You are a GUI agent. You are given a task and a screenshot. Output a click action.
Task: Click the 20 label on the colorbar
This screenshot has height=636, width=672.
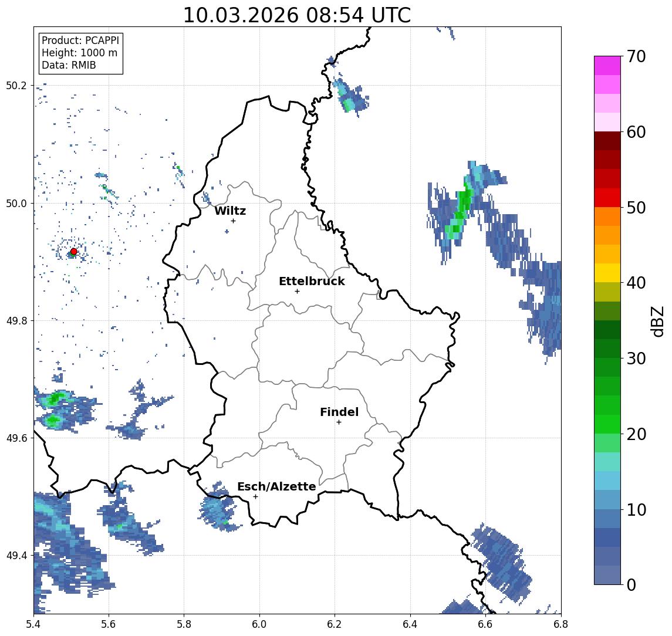coord(636,434)
